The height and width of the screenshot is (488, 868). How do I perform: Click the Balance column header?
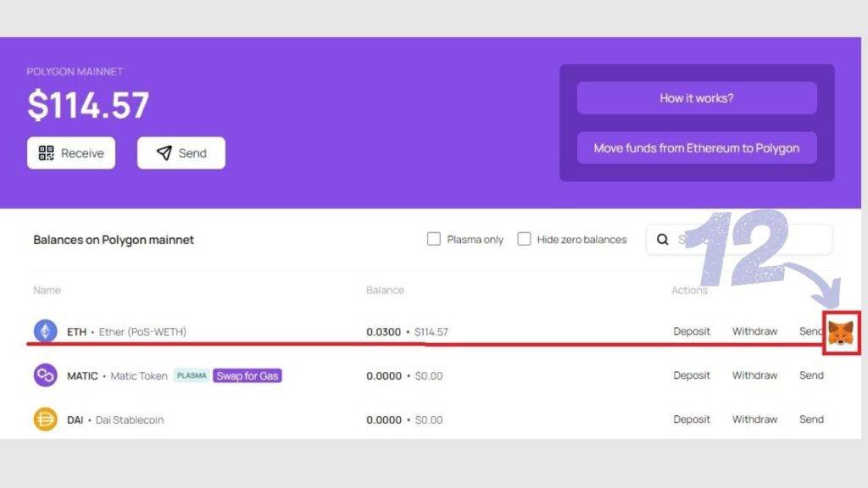[386, 290]
